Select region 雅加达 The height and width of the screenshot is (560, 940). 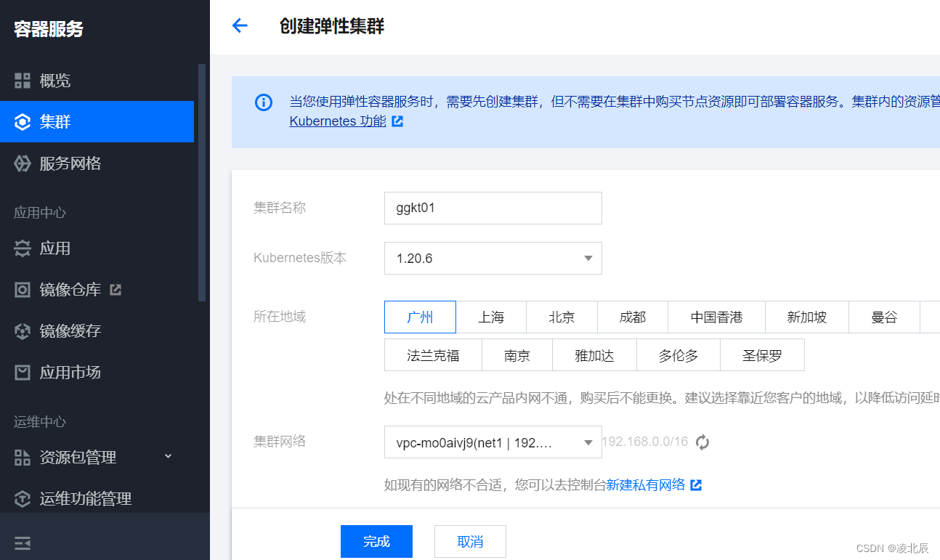[x=594, y=355]
